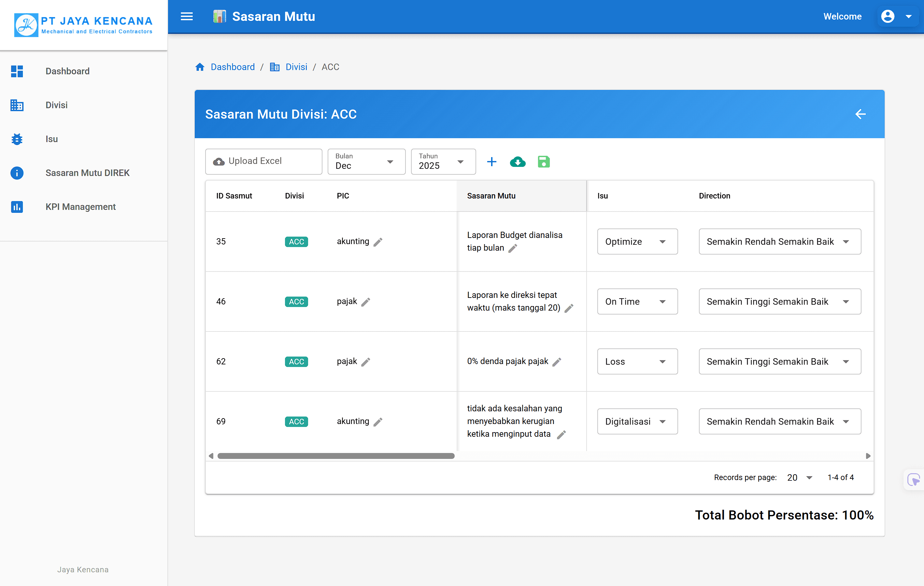The image size is (924, 586).
Task: Click the Sasaran Mutu app icon in header
Action: (220, 16)
